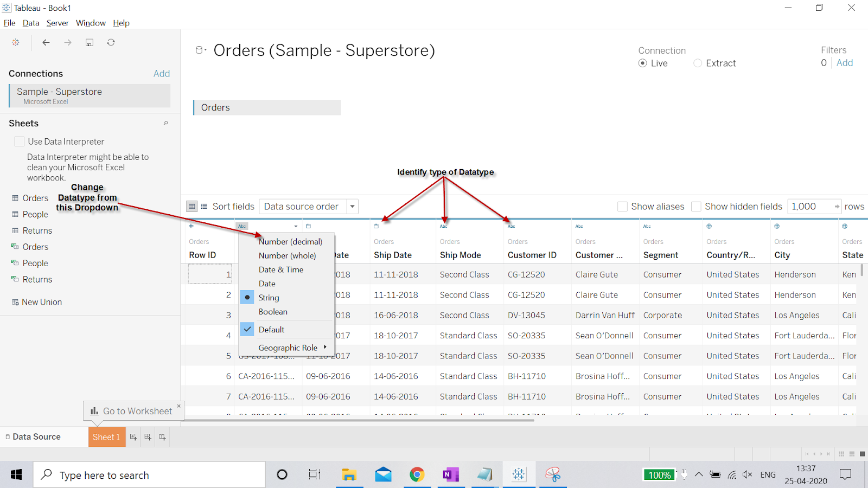The width and height of the screenshot is (868, 488).
Task: Toggle Show aliases
Action: tap(622, 206)
